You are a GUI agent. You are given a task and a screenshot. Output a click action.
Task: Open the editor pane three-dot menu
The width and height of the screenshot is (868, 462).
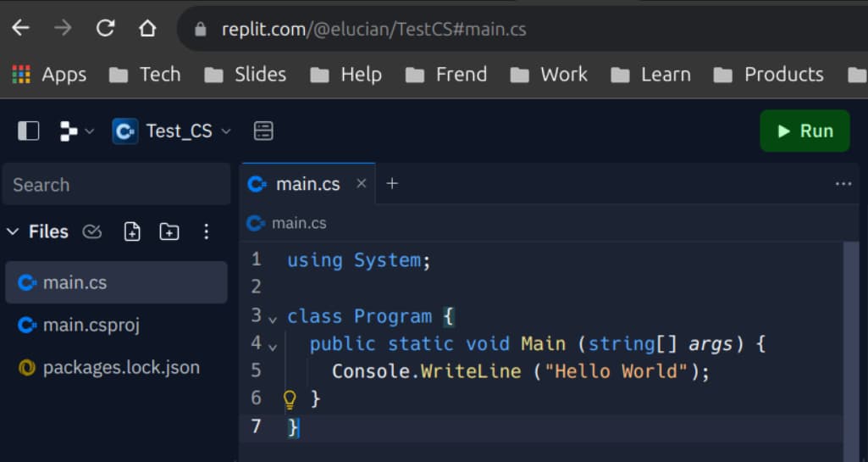(x=843, y=184)
